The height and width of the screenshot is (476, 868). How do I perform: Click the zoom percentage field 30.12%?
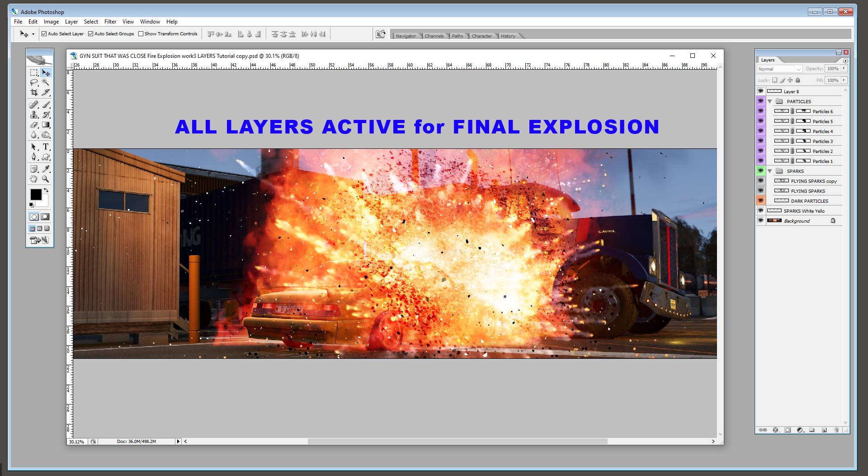(77, 442)
